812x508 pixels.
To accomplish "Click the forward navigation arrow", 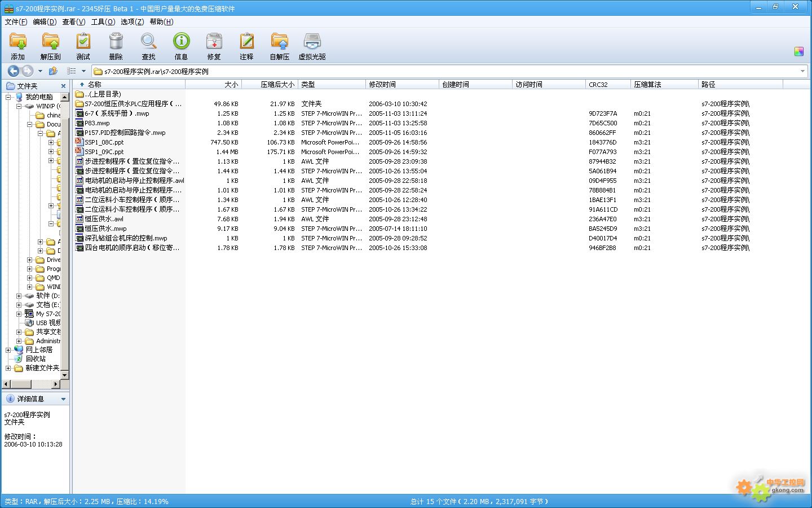I will point(27,71).
